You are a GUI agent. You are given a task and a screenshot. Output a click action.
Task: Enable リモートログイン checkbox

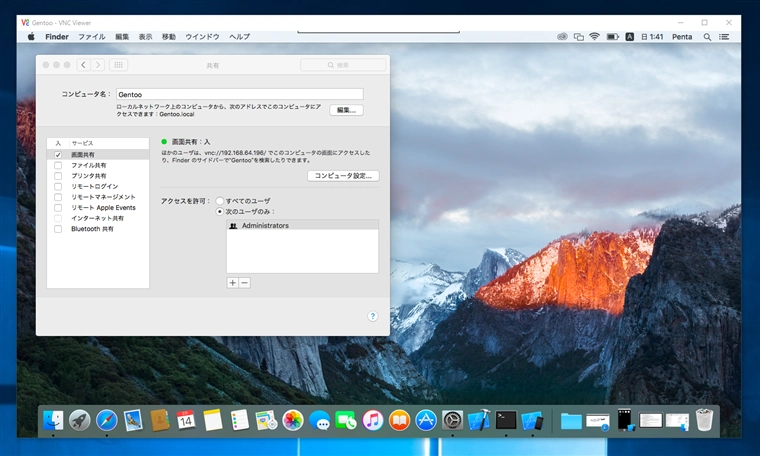(58, 187)
